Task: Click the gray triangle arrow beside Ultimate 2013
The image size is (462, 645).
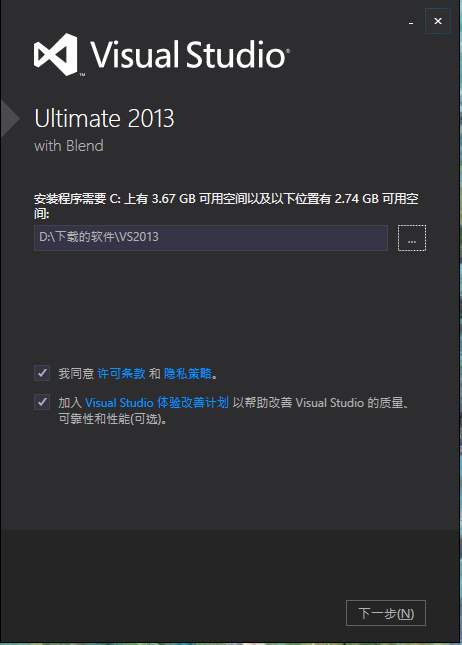Action: point(10,118)
